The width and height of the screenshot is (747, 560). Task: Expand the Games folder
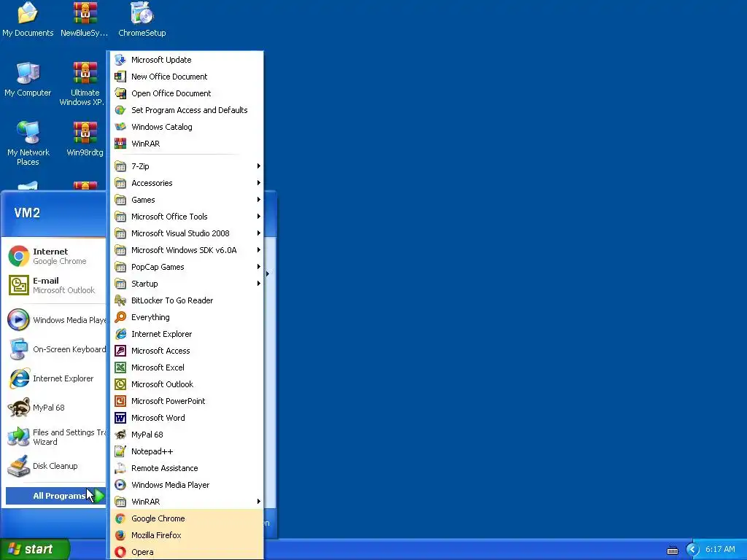(186, 200)
